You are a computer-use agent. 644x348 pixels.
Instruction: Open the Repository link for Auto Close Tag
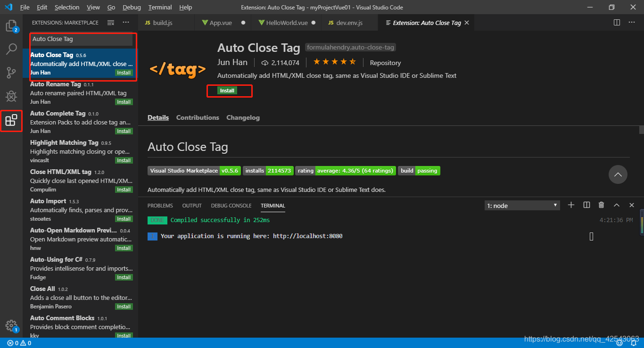(385, 62)
